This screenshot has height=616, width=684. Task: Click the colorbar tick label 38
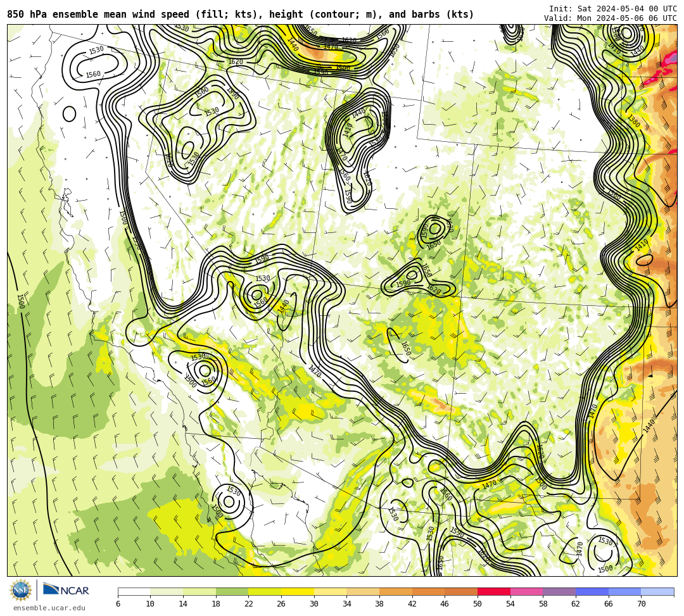(379, 604)
